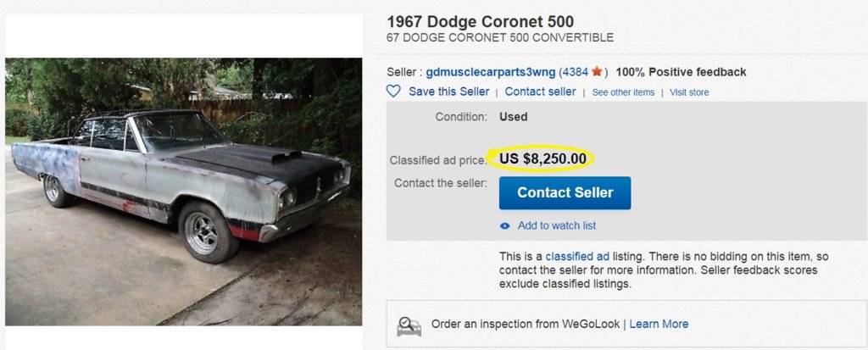
Task: Click Learn More about WeGoLook inspection
Action: pos(659,324)
